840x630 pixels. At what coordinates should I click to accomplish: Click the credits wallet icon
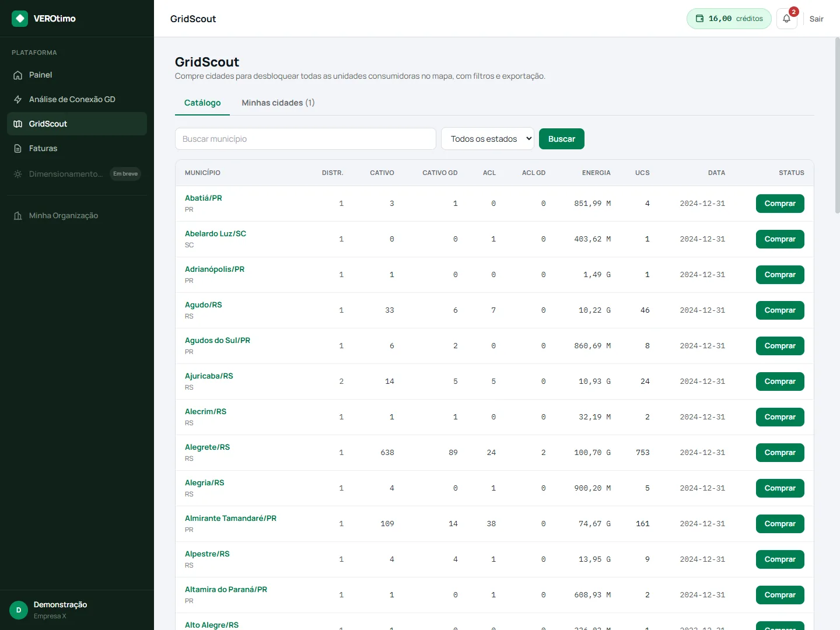click(699, 19)
